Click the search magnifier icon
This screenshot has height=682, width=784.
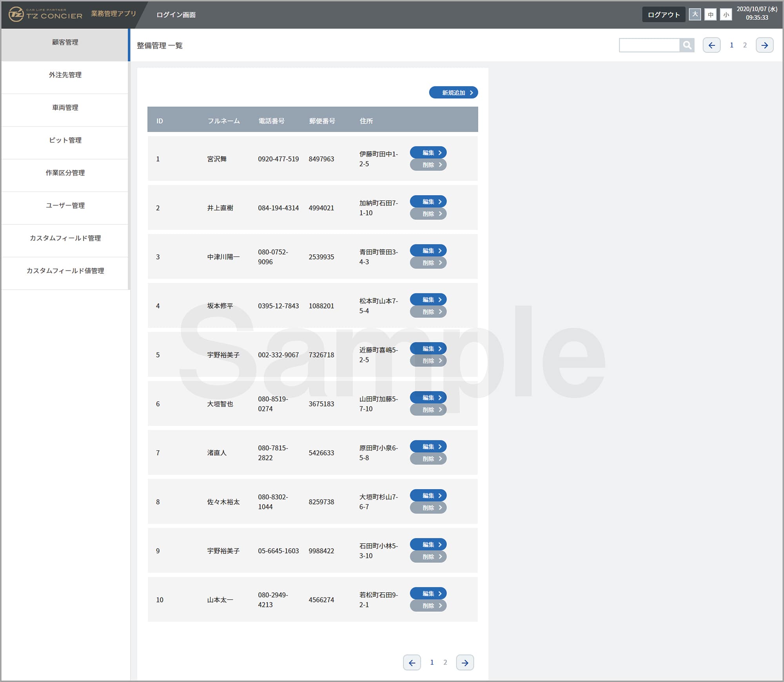pyautogui.click(x=687, y=45)
